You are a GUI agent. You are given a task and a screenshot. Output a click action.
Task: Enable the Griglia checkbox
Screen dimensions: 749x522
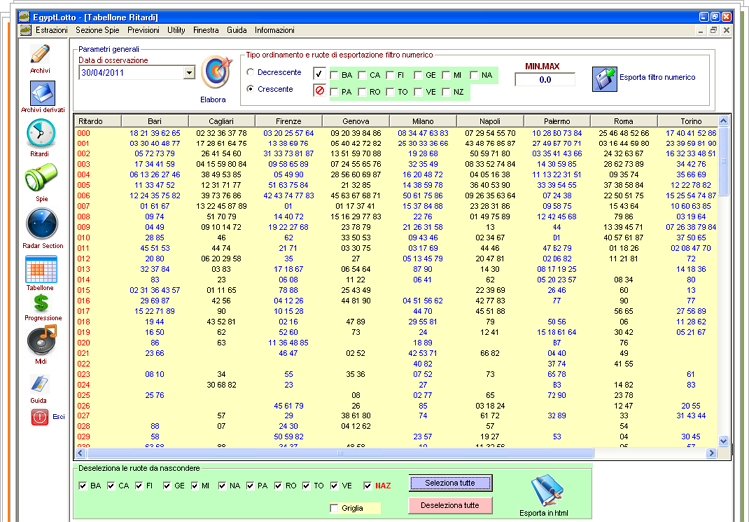334,508
